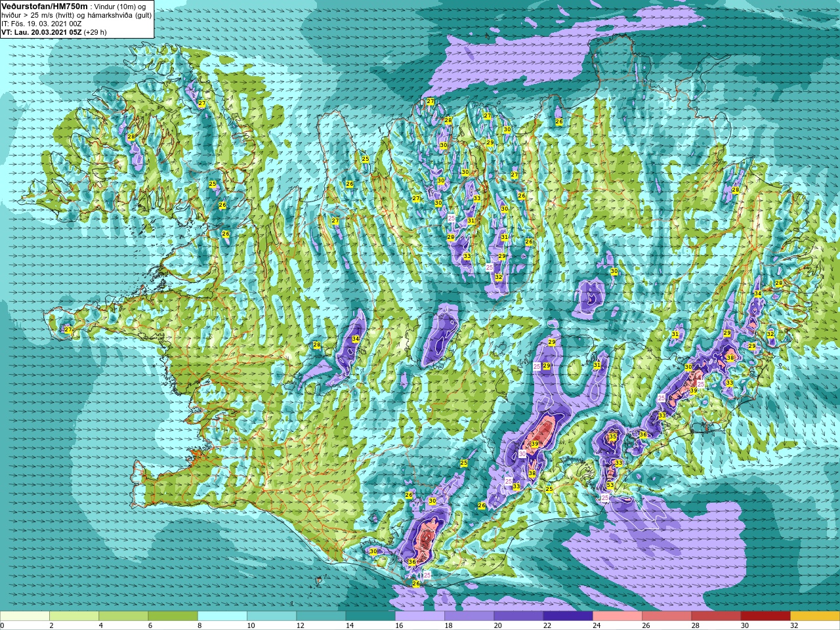Click the yellow gust label reading 35
The image size is (840, 630).
point(613,436)
